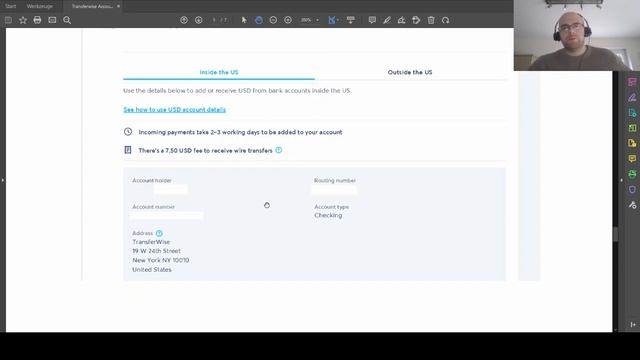Open the green organize pages sidebar tool
The width and height of the screenshot is (640, 360).
coord(632,128)
